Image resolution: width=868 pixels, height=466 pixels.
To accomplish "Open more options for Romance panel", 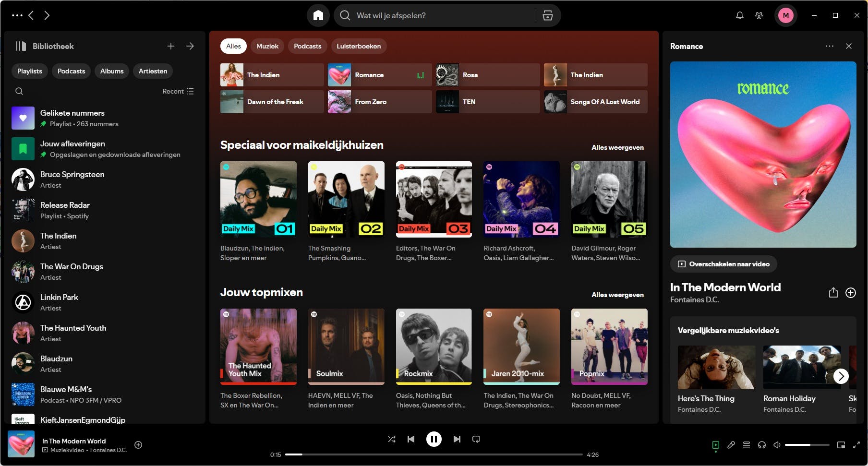I will (x=830, y=46).
